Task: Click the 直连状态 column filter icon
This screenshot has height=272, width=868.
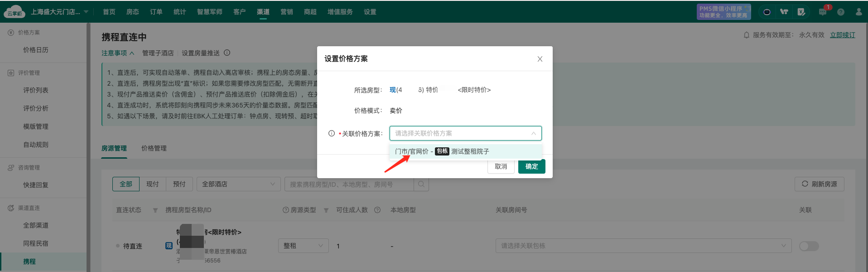Action: 155,210
